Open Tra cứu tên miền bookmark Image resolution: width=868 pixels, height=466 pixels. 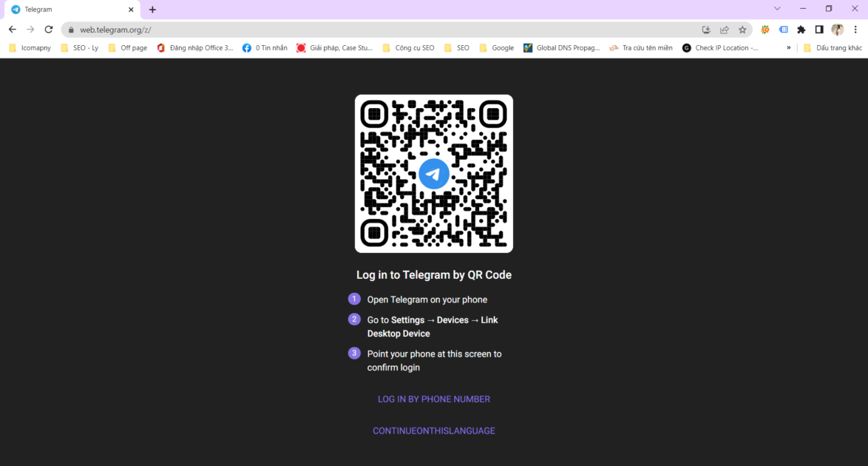click(x=640, y=47)
